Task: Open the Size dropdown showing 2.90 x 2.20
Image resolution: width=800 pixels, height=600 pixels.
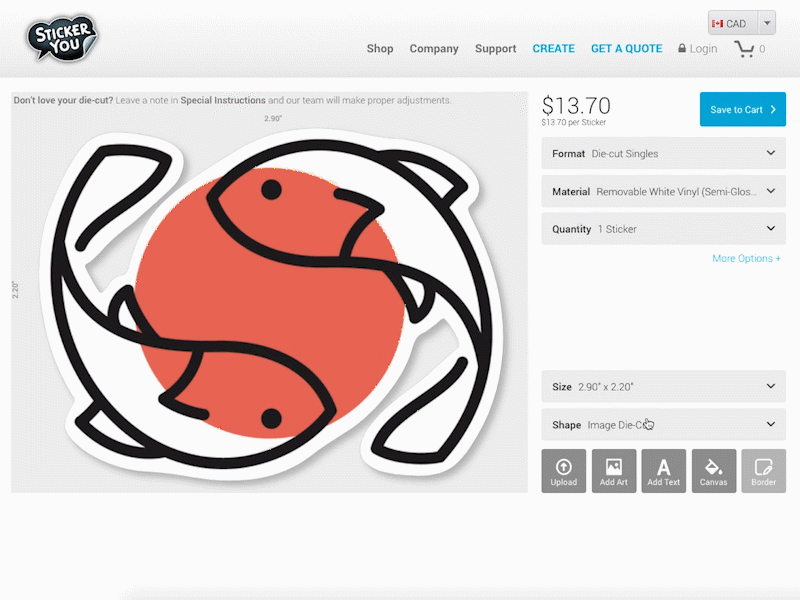Action: click(x=663, y=386)
